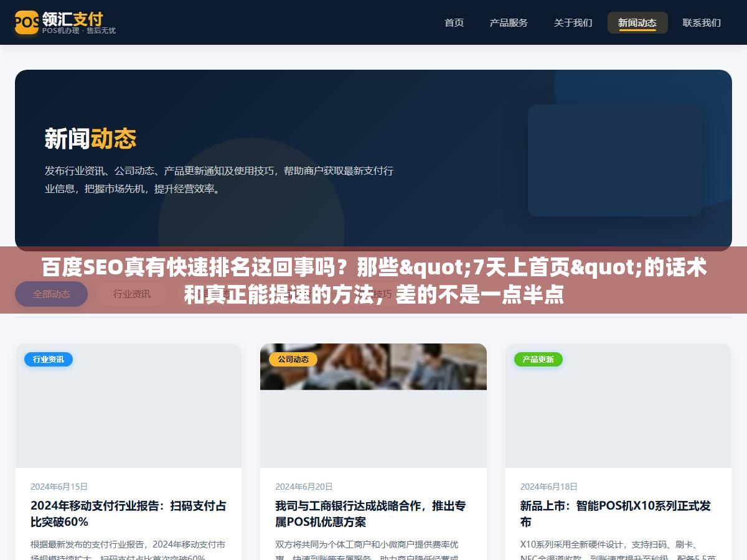
Task: Open the thumbnail of the 2024年移动支付行业报告 card
Action: point(128,406)
